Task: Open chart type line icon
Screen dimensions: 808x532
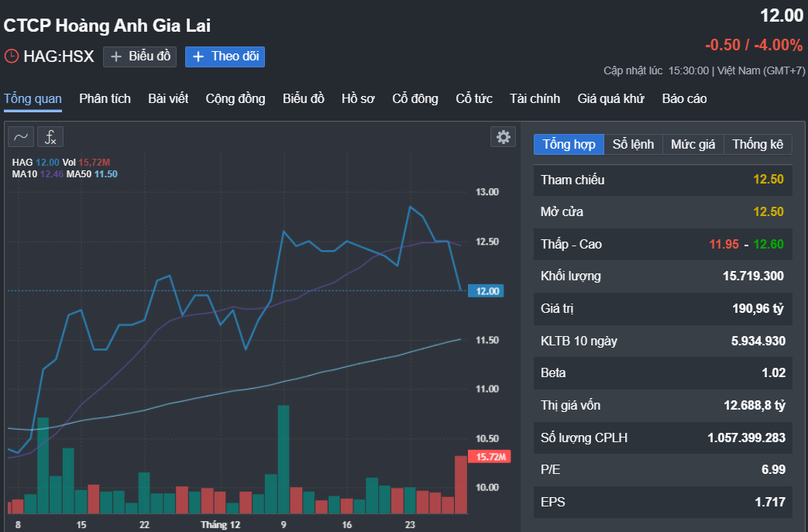Action: pyautogui.click(x=21, y=137)
